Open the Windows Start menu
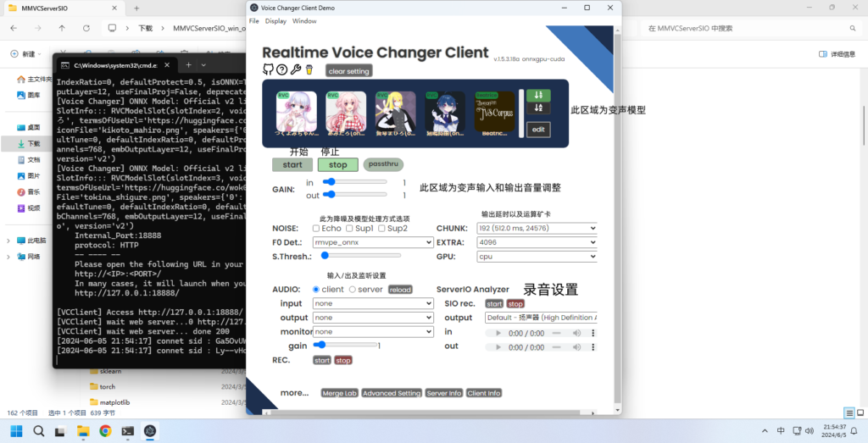This screenshot has width=868, height=443. tap(16, 431)
